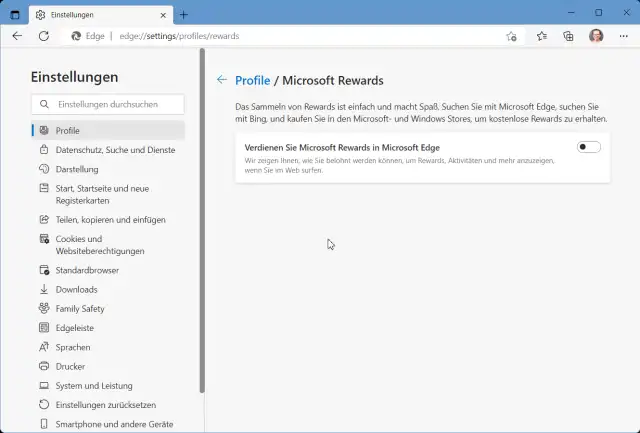The height and width of the screenshot is (433, 640).
Task: Click the back arrow beside Profile heading
Action: (222, 80)
